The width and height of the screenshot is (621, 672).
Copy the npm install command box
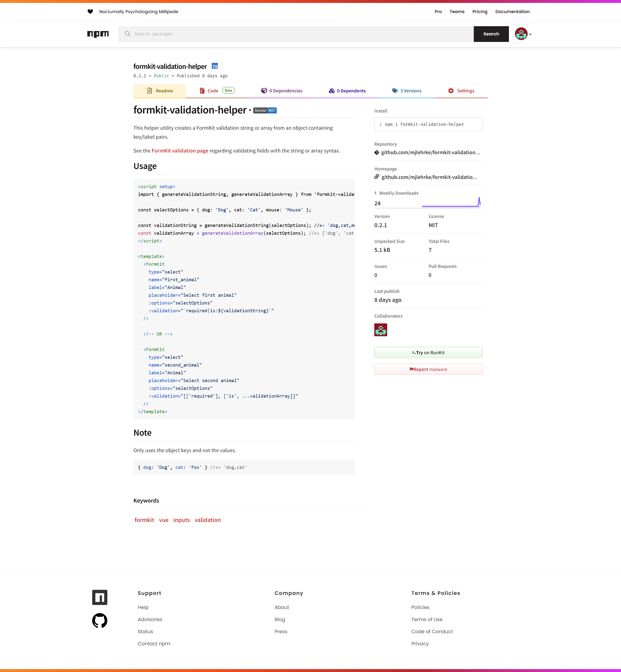tap(428, 125)
